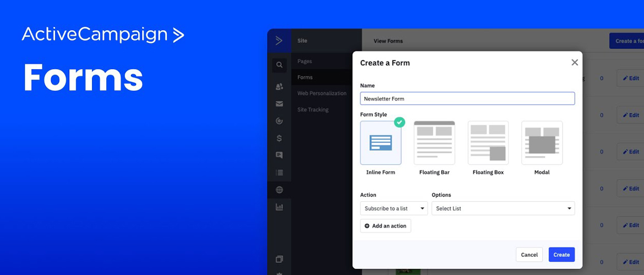This screenshot has width=644, height=275.
Task: Open search with the magnifier sidebar icon
Action: coord(279,65)
